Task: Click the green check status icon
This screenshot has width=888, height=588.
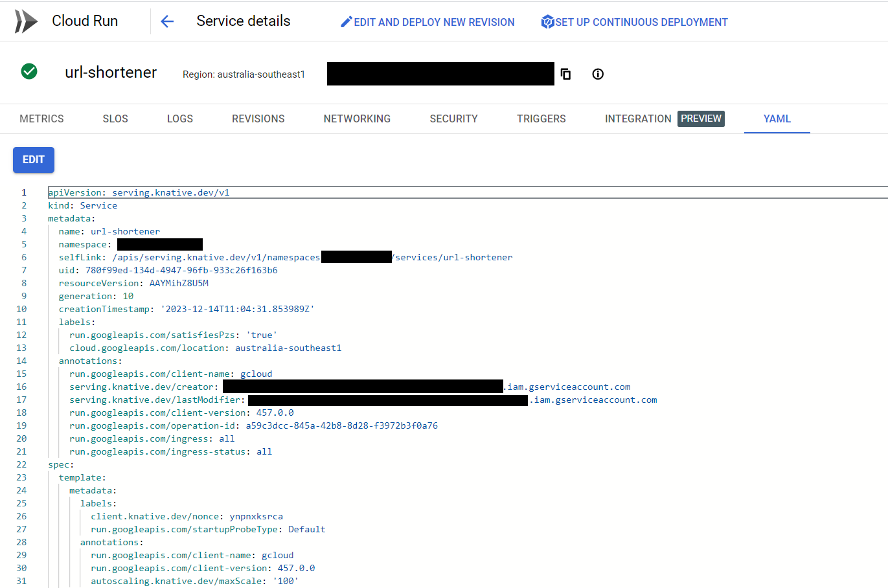Action: coord(29,71)
